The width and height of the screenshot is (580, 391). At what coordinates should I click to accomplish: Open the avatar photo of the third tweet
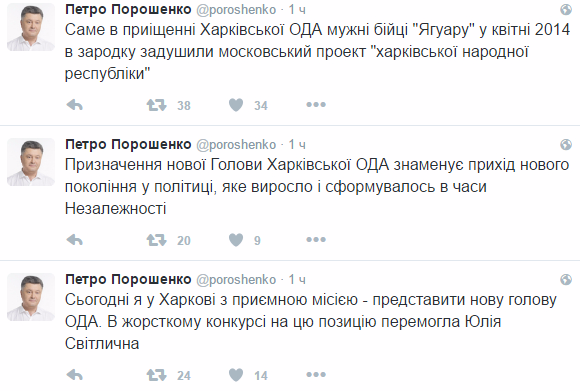pyautogui.click(x=31, y=297)
